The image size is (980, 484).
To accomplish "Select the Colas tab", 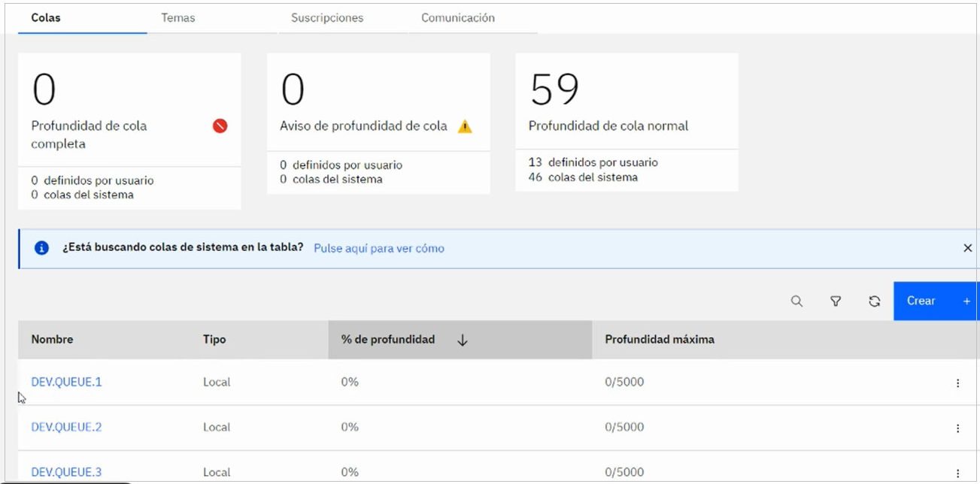I will point(46,18).
